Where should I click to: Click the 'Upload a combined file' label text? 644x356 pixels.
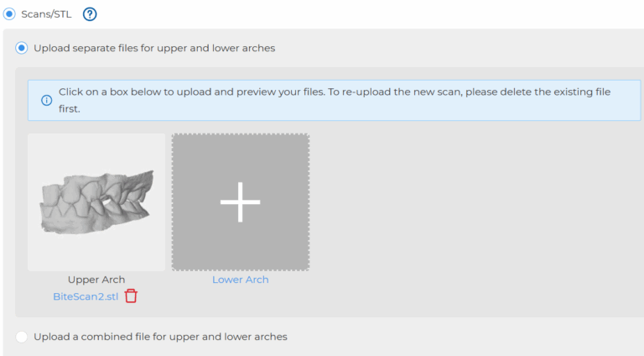point(161,337)
